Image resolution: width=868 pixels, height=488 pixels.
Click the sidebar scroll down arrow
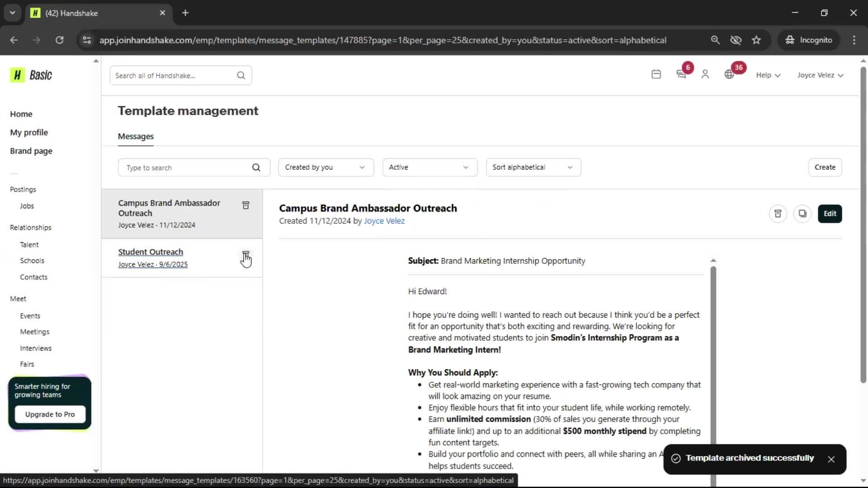tap(96, 470)
